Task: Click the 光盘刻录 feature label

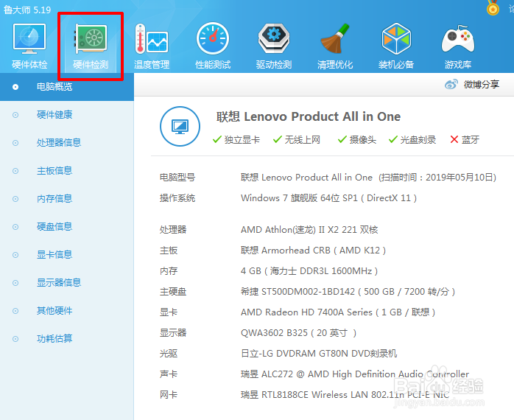Action: [418, 140]
